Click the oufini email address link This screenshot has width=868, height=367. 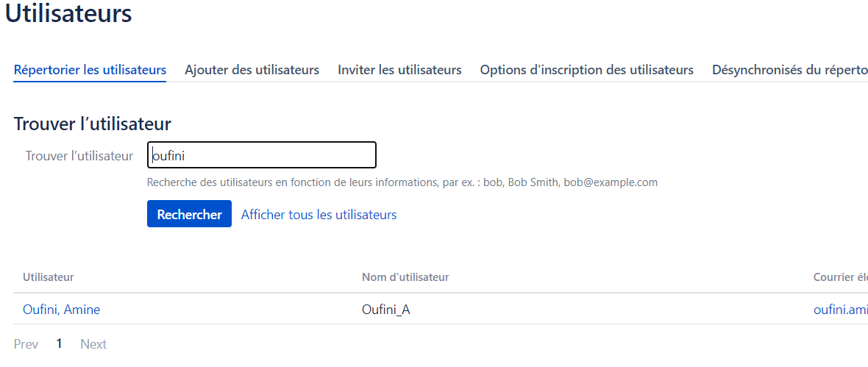pos(840,310)
